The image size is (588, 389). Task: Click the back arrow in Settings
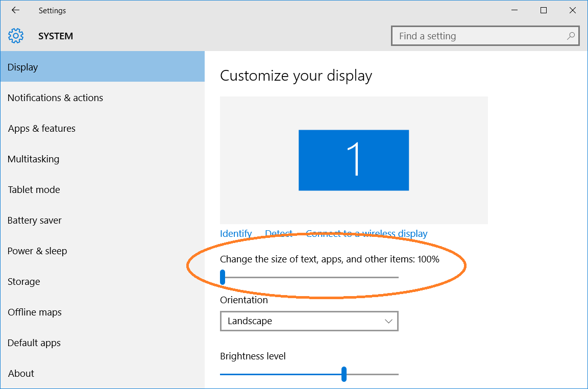pyautogui.click(x=15, y=10)
